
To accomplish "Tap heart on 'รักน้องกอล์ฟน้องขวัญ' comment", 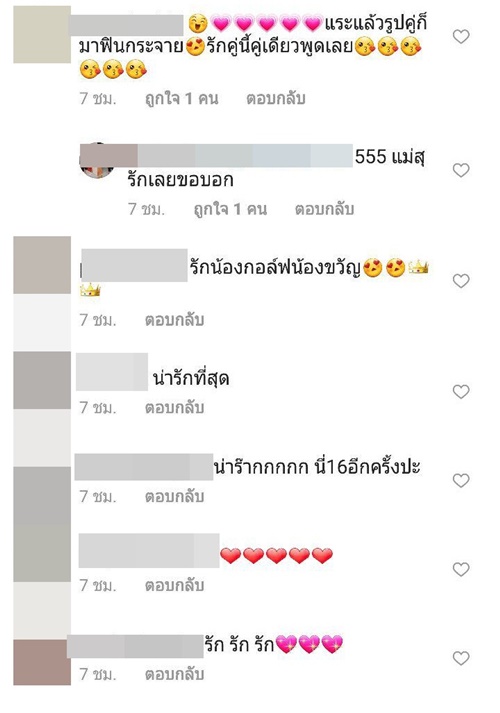I will pyautogui.click(x=461, y=281).
